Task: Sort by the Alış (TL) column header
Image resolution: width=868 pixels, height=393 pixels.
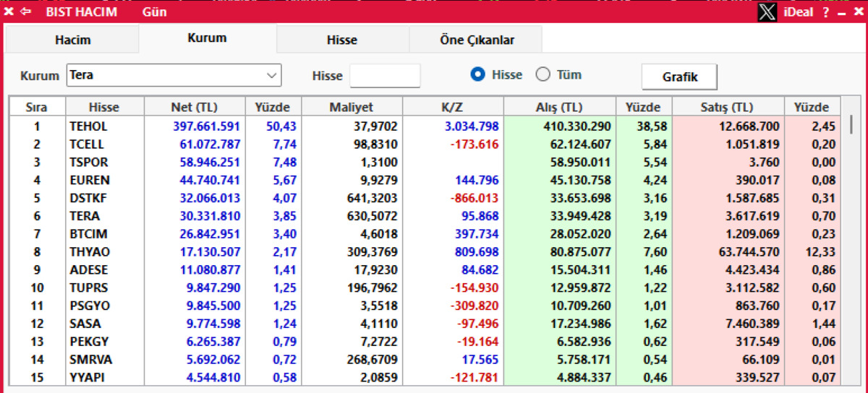Action: [x=560, y=107]
